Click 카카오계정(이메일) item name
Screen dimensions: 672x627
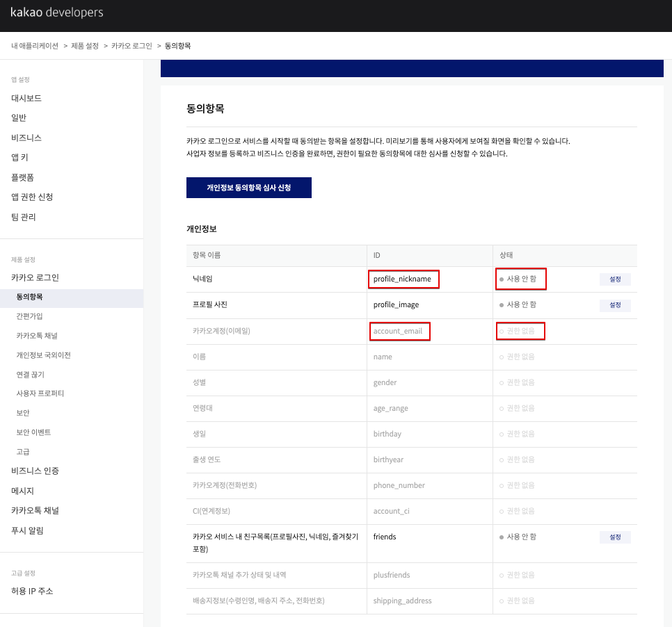pyautogui.click(x=222, y=331)
